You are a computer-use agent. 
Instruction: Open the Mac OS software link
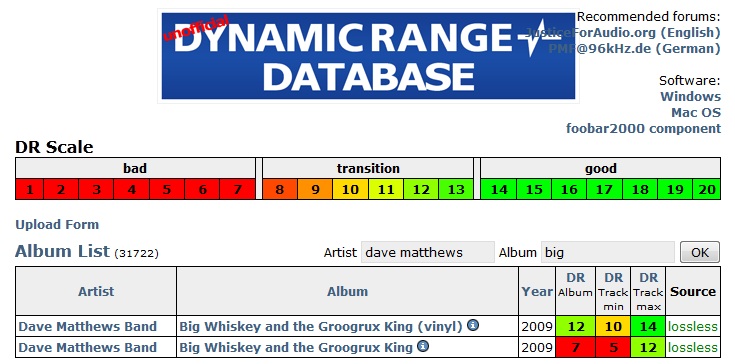[x=696, y=112]
